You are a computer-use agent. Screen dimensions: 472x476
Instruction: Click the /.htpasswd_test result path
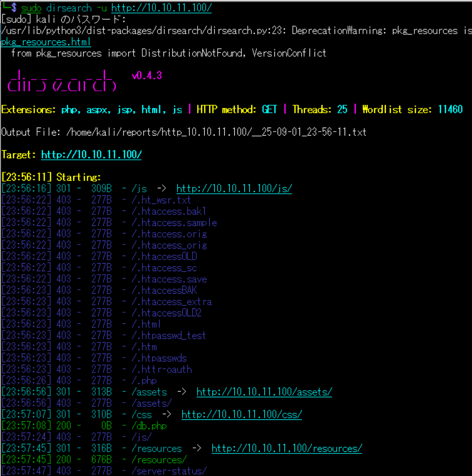click(169, 336)
